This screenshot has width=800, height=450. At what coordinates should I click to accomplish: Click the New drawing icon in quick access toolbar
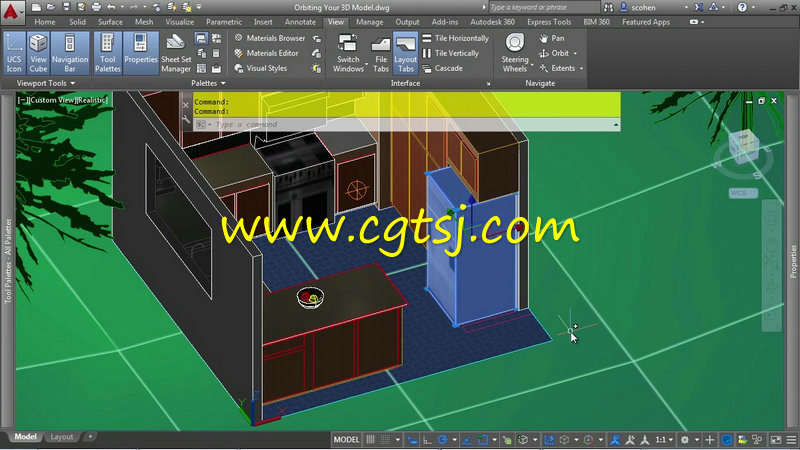(36, 7)
